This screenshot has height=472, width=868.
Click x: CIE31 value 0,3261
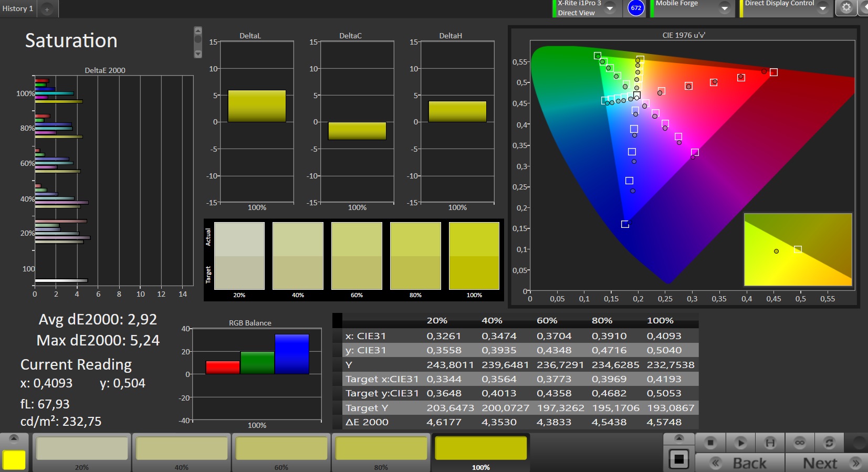(444, 336)
